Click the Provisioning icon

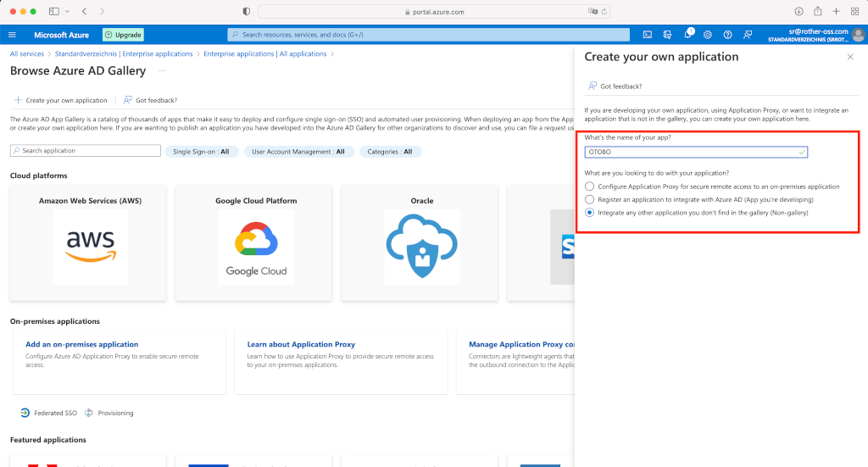[88, 413]
